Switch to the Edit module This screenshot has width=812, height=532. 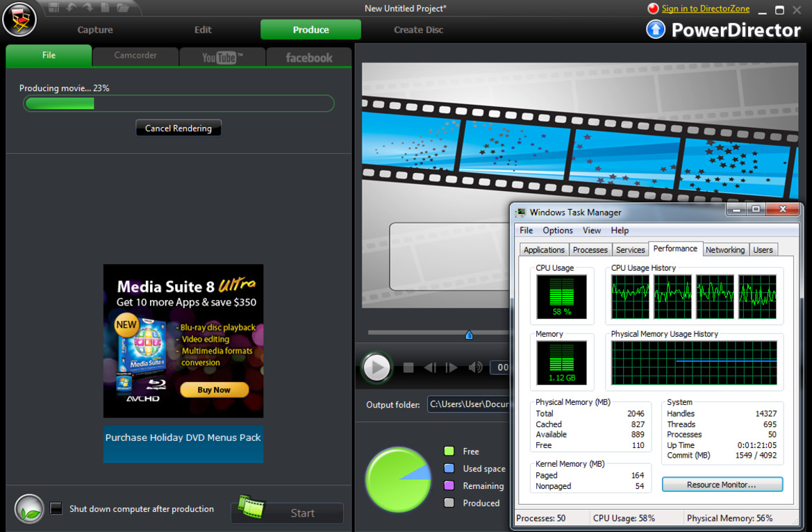(203, 30)
